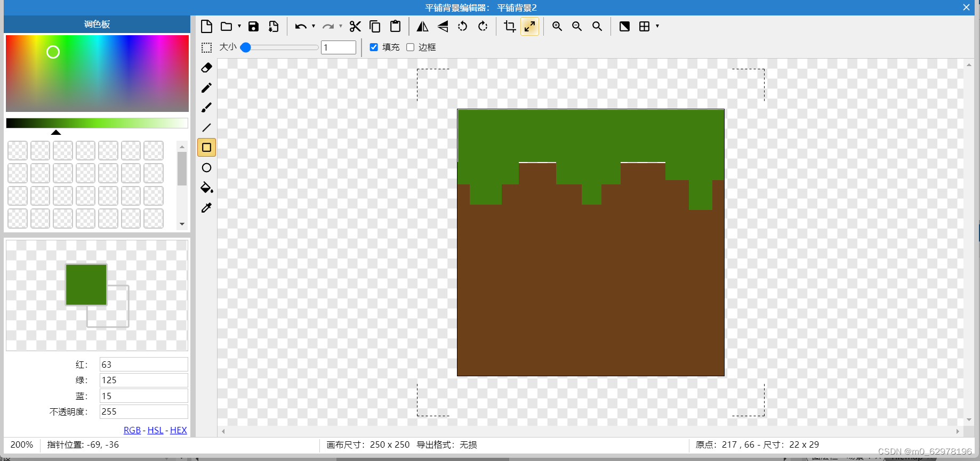Click the 大小 size slider handle
The width and height of the screenshot is (980, 461).
point(246,47)
